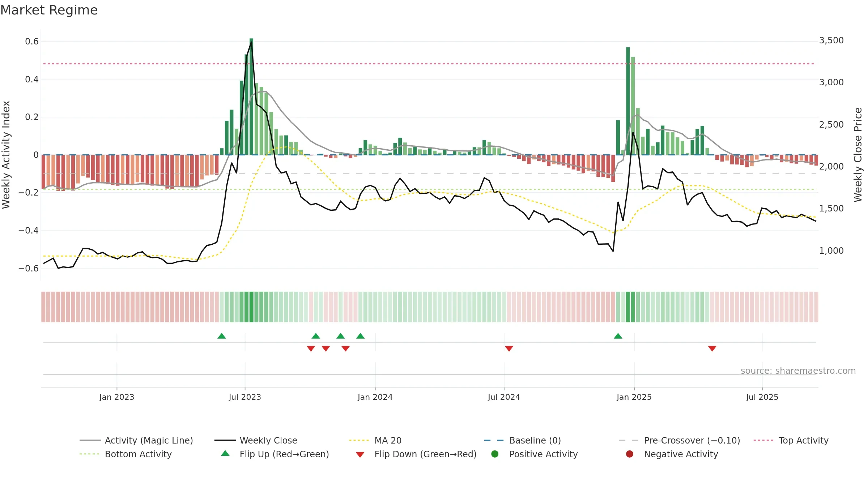The height and width of the screenshot is (488, 868).
Task: Click the 'Weekly Close Price' axis title
Action: click(858, 155)
